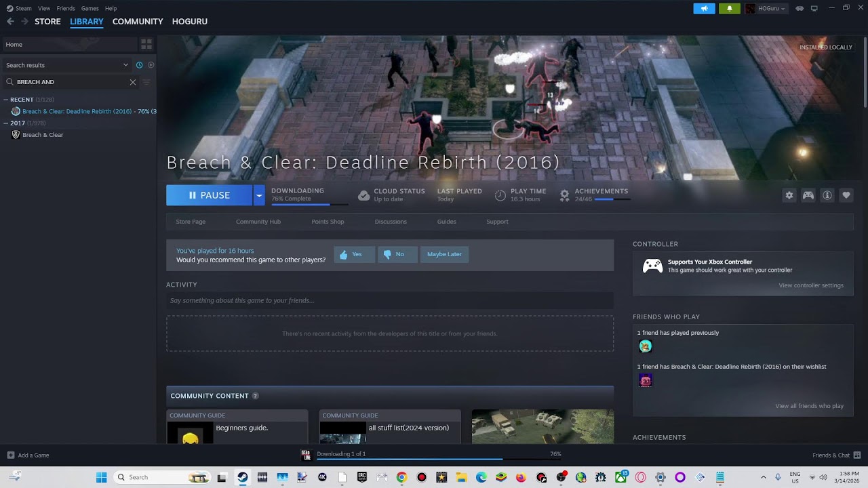Clear the BREACH AND search text
868x488 pixels.
[x=133, y=82]
